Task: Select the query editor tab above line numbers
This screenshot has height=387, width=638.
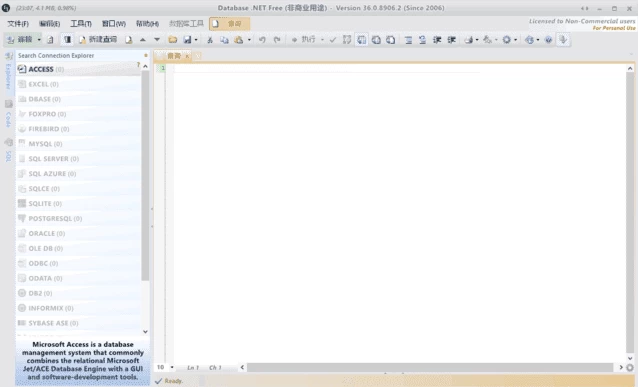Action: 174,56
